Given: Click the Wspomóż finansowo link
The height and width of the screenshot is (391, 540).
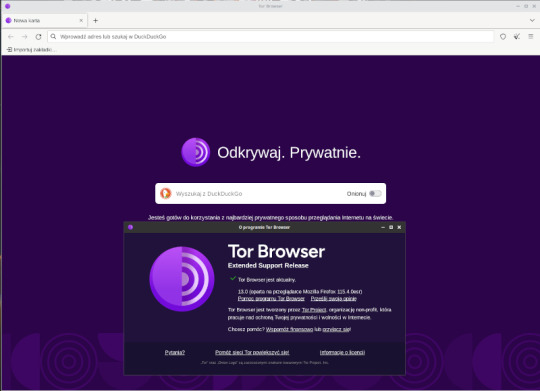Looking at the screenshot, I should (x=289, y=329).
